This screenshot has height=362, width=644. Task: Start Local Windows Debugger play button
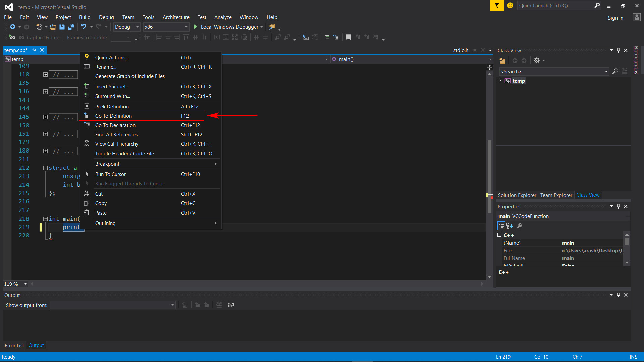pos(196,27)
